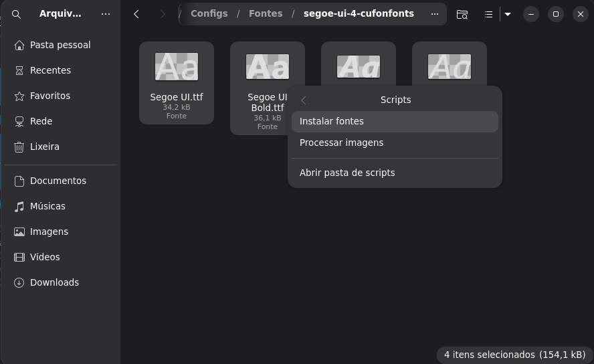Open Pasta pessoal home folder
The height and width of the screenshot is (364, 594).
click(60, 45)
